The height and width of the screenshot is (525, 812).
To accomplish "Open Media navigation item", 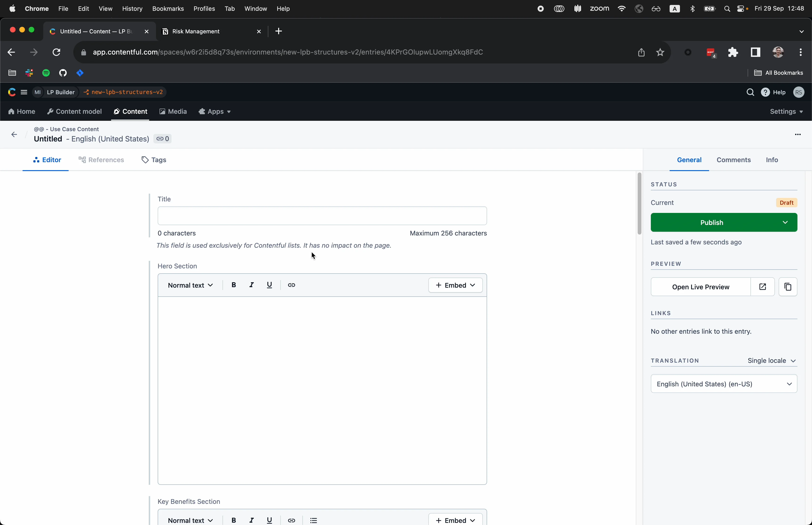I will point(173,112).
